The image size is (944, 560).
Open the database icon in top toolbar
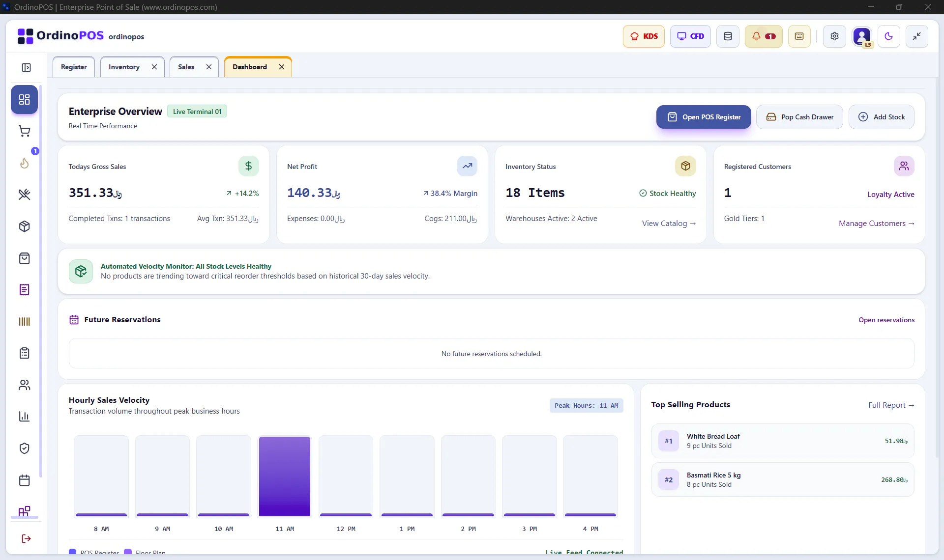[728, 36]
